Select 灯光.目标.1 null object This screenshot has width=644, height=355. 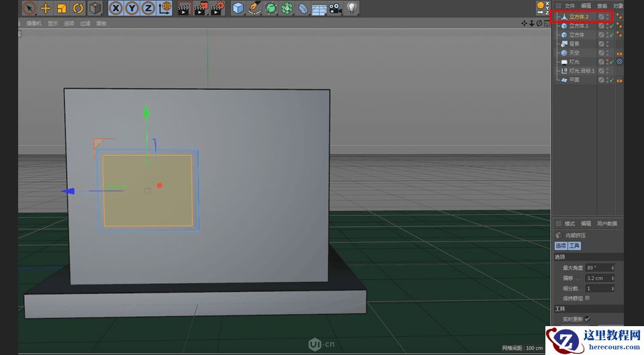[582, 71]
